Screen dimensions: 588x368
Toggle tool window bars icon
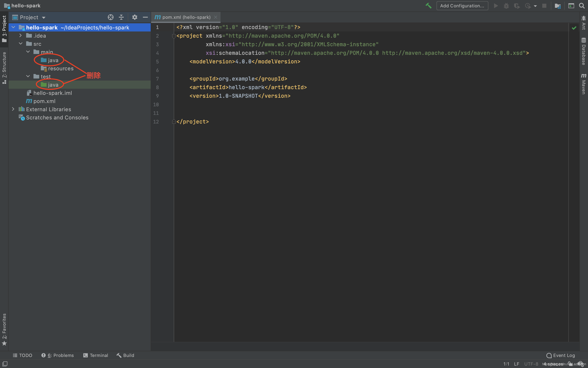(5, 364)
